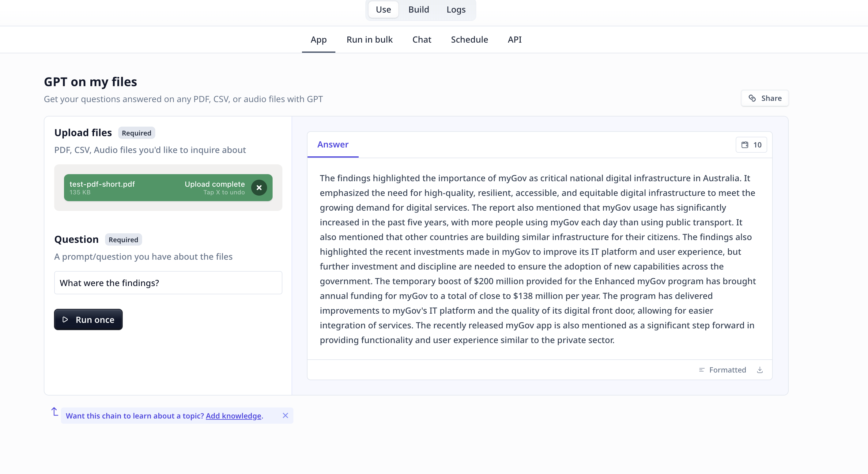Click the Upload complete status text

coord(215,184)
